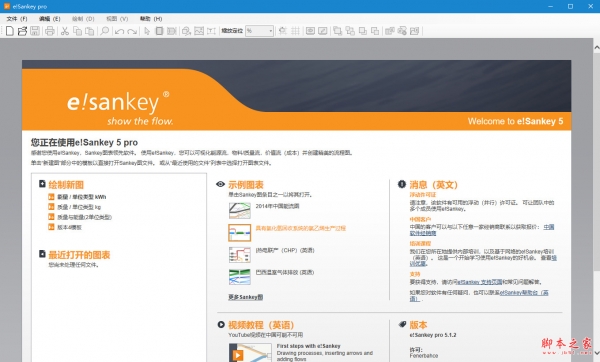
Task: Toggle the grid display icon
Action: coord(295,31)
